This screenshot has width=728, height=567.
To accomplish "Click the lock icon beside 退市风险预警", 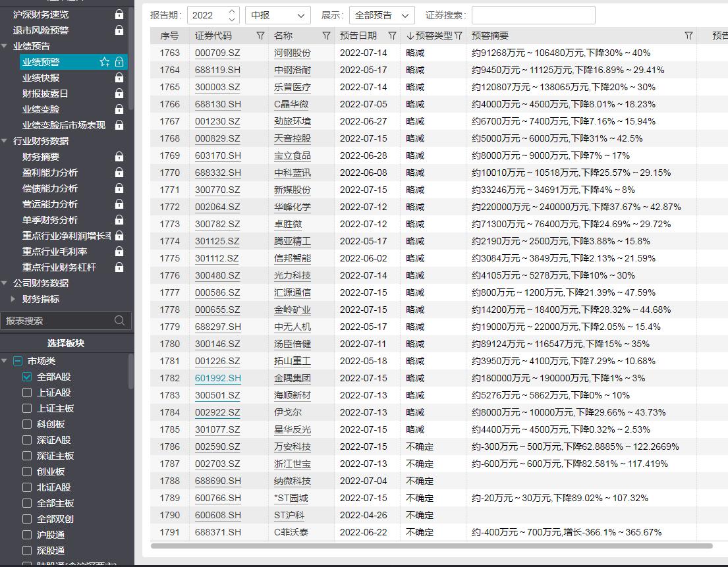I will coord(119,30).
